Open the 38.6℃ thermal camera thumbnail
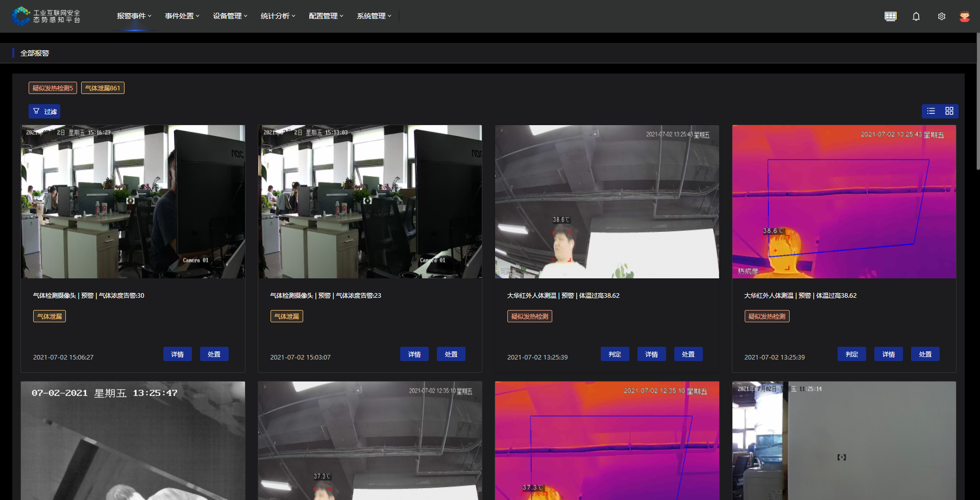 844,202
